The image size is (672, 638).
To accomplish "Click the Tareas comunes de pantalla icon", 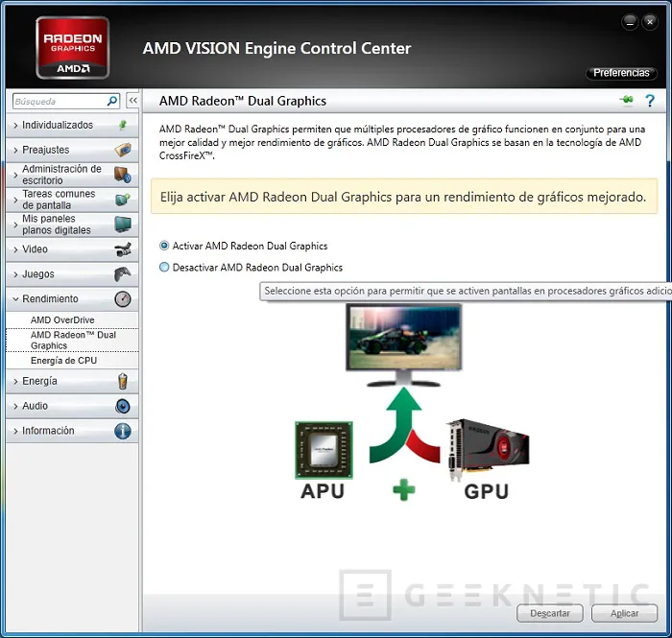I will (x=123, y=200).
